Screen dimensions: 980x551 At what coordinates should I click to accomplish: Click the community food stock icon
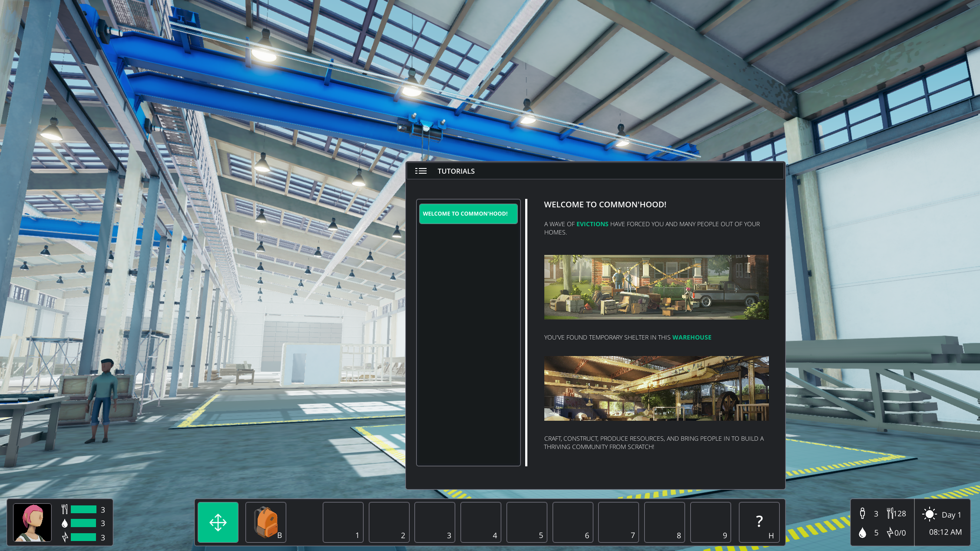click(x=890, y=514)
